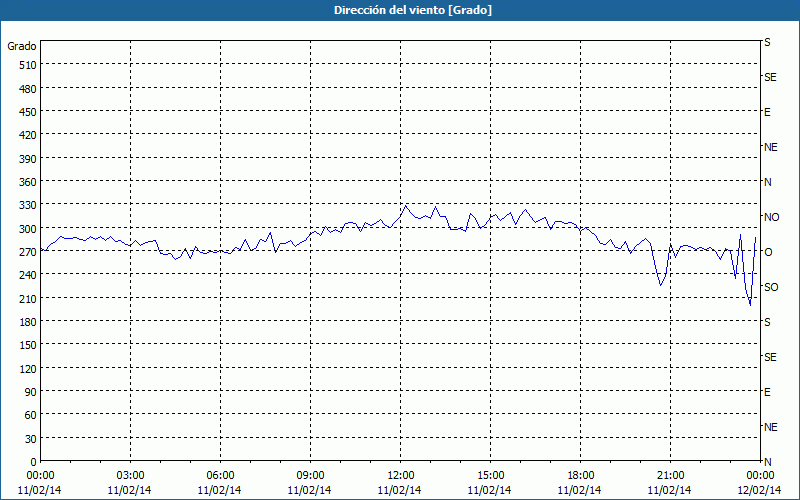The width and height of the screenshot is (800, 500).
Task: Click the 21:00 time axis label
Action: [x=670, y=476]
